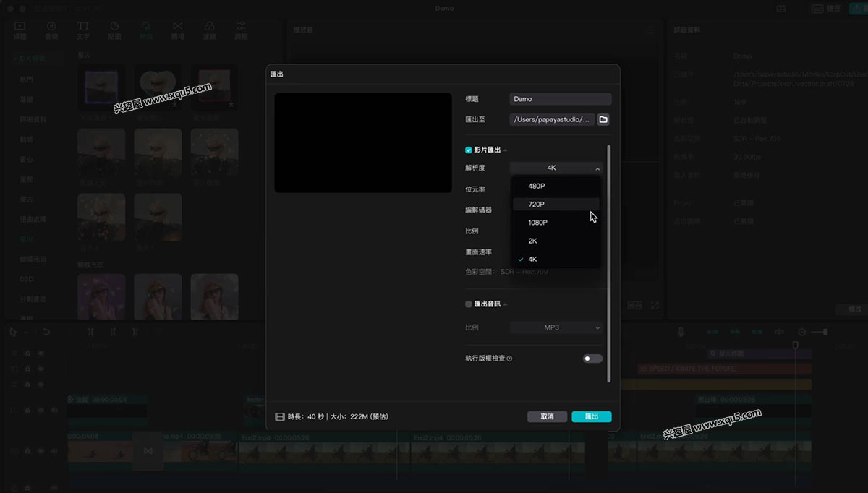Viewport: 868px width, 493px height.
Task: Click the fullscreen icon in the player panel
Action: [655, 306]
